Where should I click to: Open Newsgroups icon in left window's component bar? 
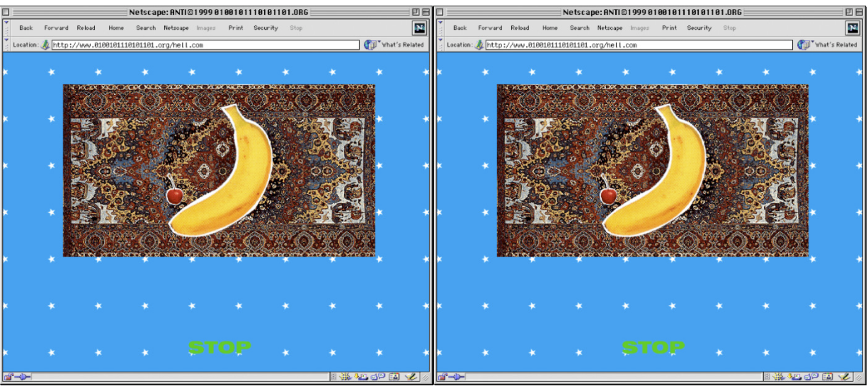point(378,377)
